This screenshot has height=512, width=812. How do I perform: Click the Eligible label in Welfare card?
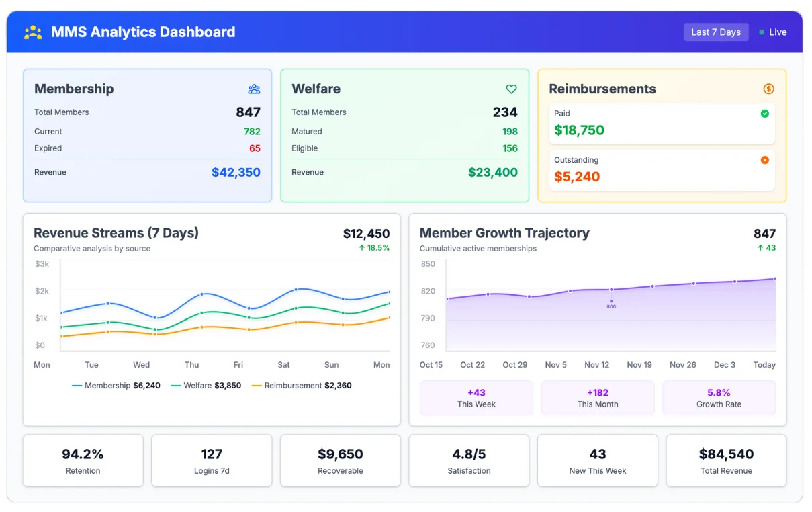pos(305,148)
